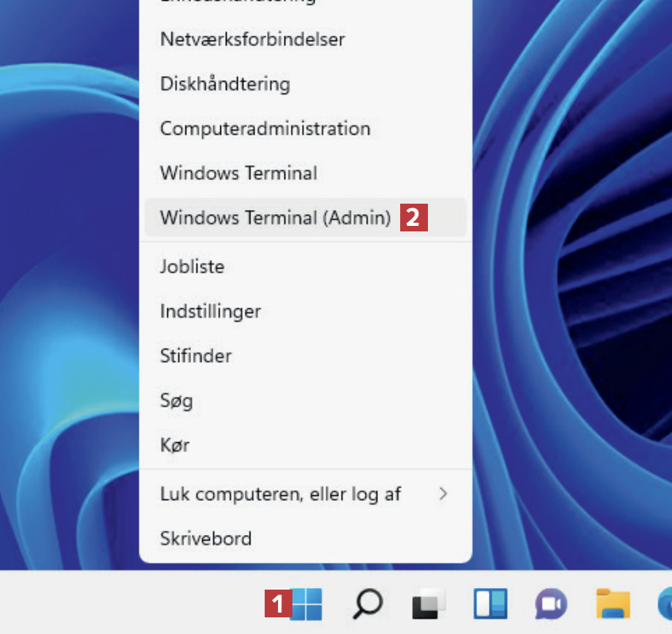The width and height of the screenshot is (672, 634).
Task: Choose Stifinder in the menu
Action: (196, 356)
